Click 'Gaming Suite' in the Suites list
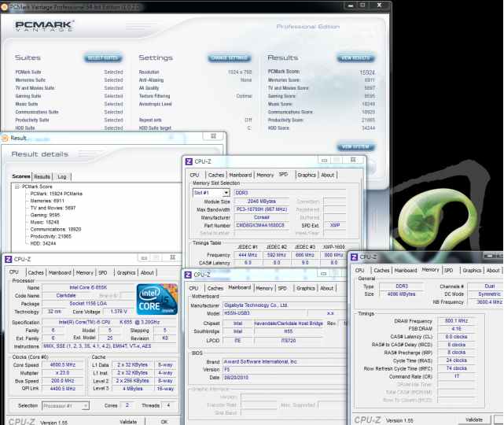504x425 pixels. [x=28, y=96]
